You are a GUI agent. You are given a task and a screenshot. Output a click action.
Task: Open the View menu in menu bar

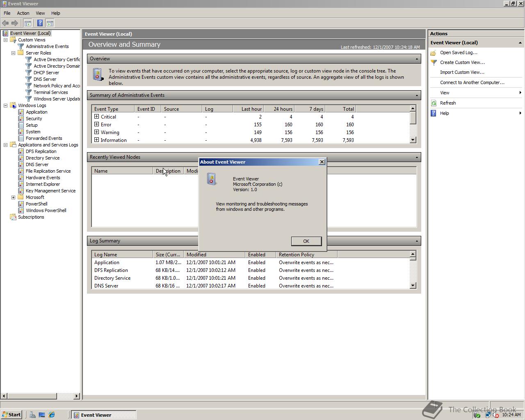point(40,13)
